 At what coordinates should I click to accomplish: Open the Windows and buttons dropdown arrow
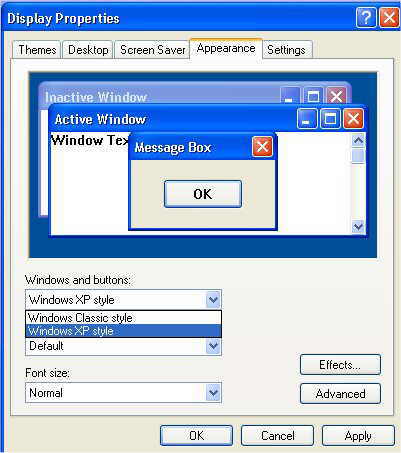[213, 300]
